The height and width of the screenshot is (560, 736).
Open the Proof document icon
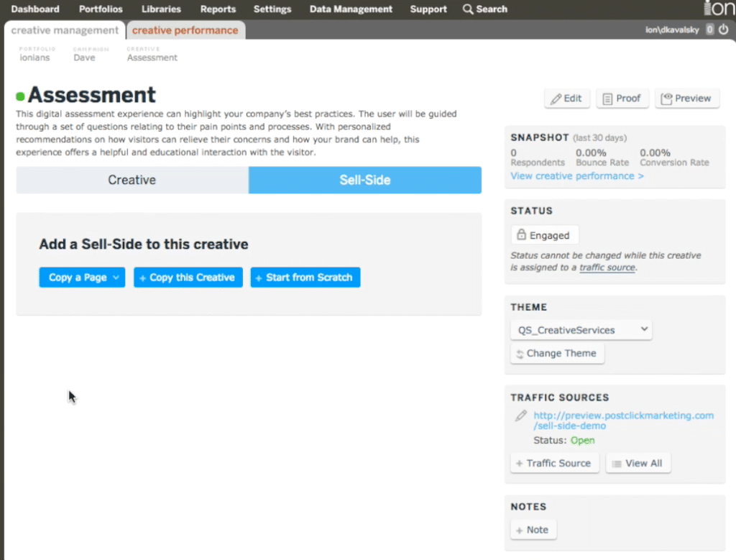(x=609, y=98)
